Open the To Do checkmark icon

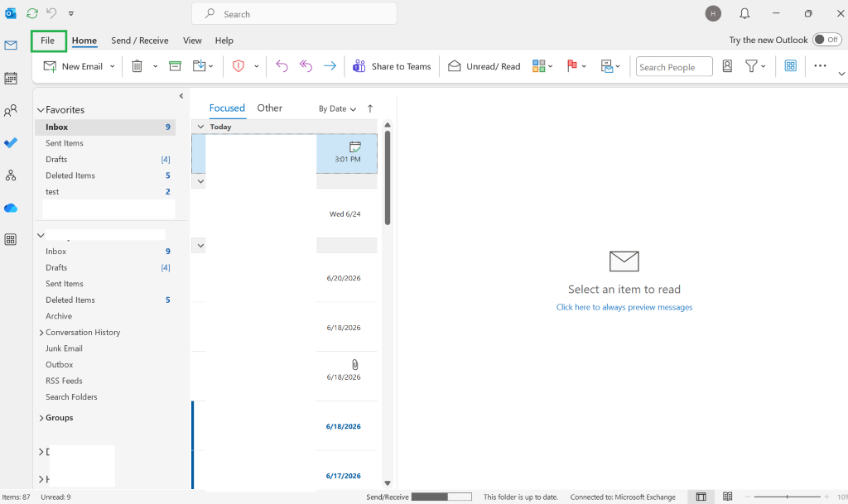pos(10,142)
